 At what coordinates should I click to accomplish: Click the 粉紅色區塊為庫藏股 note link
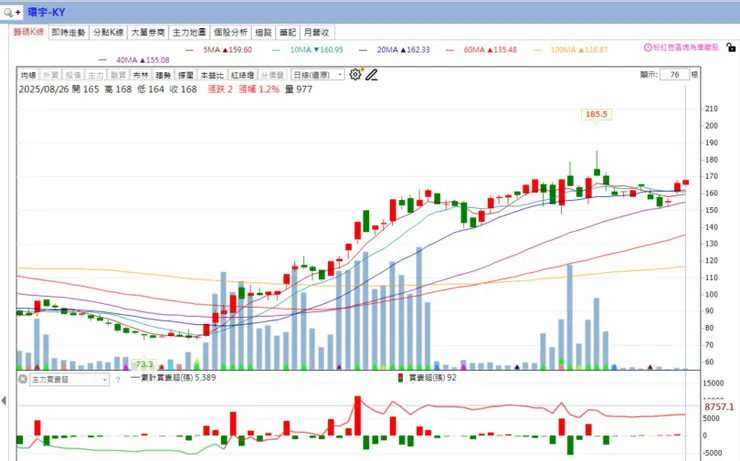[x=685, y=48]
